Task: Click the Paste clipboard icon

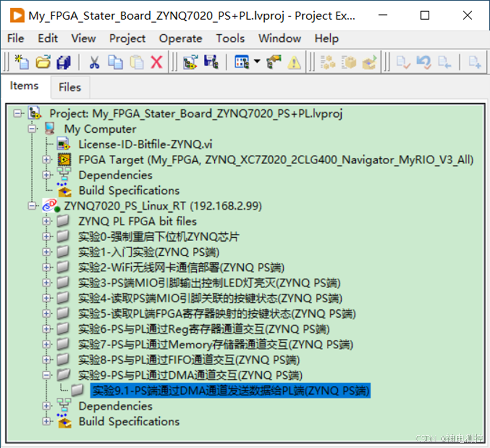Action: [x=136, y=62]
